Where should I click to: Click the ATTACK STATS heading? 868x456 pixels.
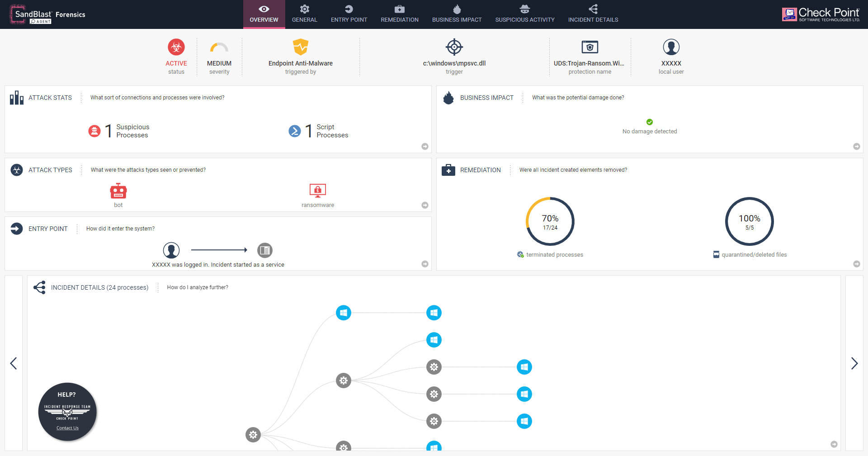50,98
